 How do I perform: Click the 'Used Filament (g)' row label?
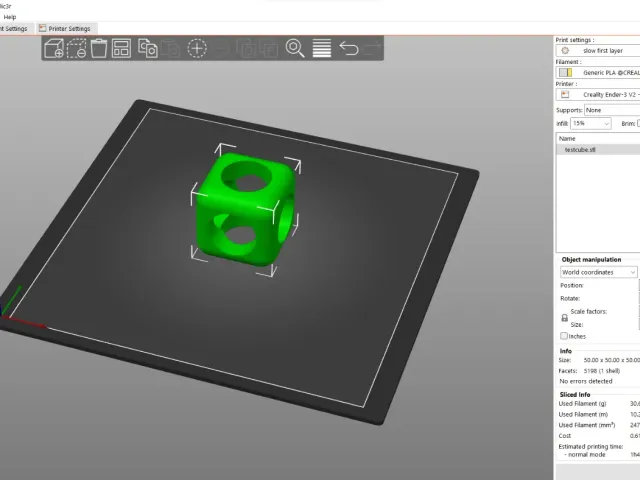582,404
